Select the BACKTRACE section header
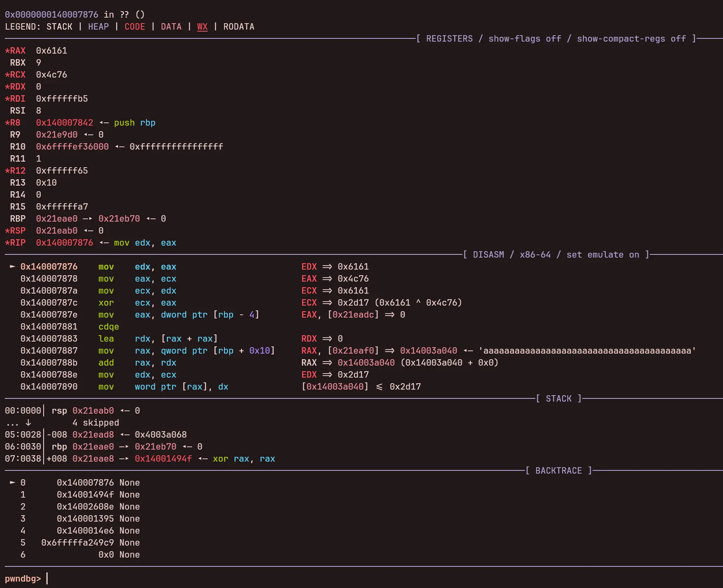This screenshot has width=723, height=588. click(x=558, y=471)
